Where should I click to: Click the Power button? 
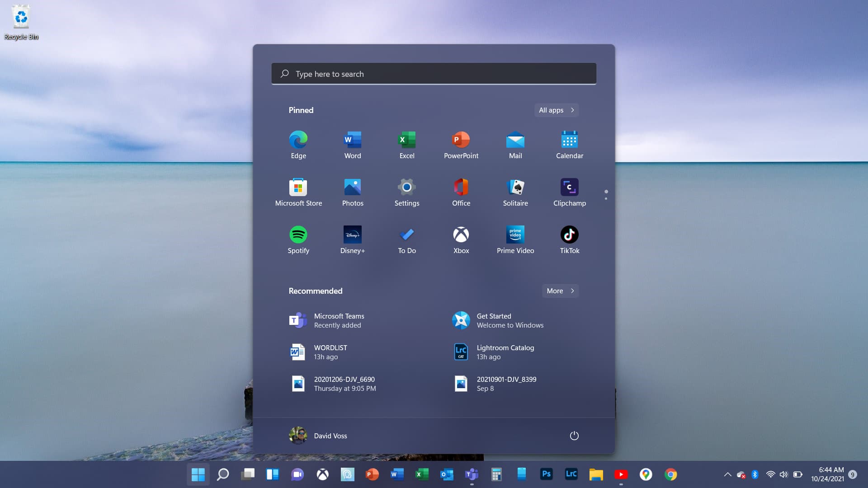[574, 436]
